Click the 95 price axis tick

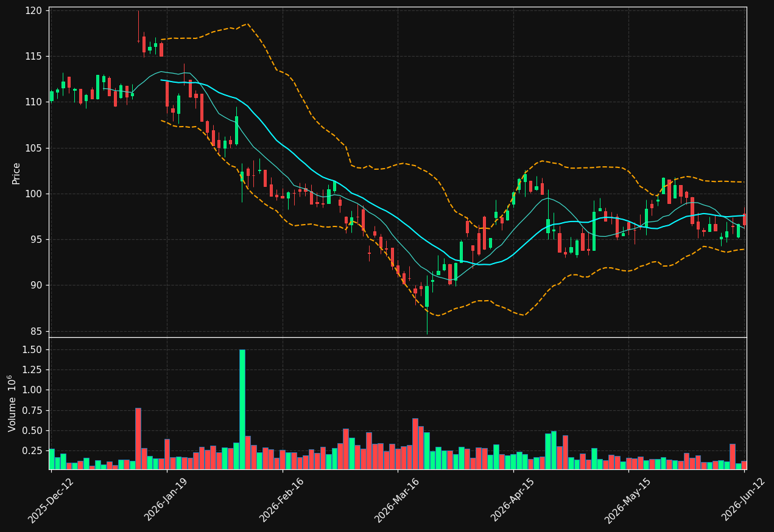[x=37, y=239]
